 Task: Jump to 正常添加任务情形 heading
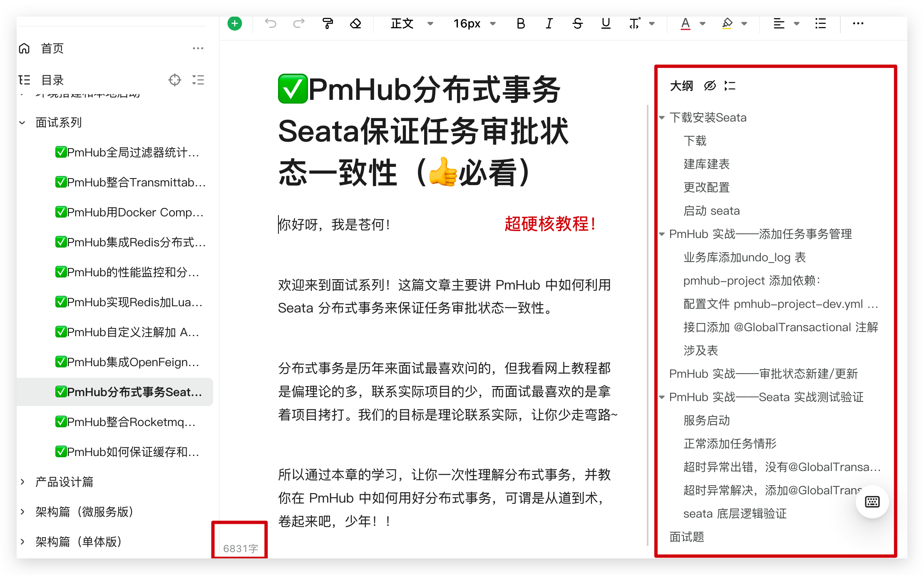point(730,444)
